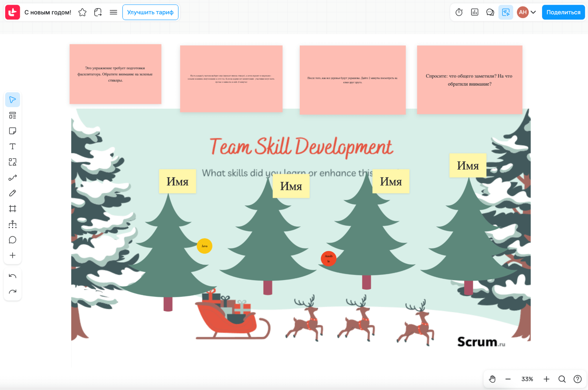This screenshot has width=588, height=390.
Task: Toggle favorite star for this board
Action: click(82, 12)
